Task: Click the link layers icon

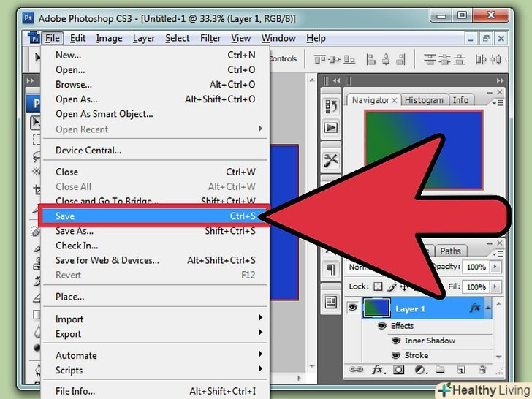Action: coord(356,370)
